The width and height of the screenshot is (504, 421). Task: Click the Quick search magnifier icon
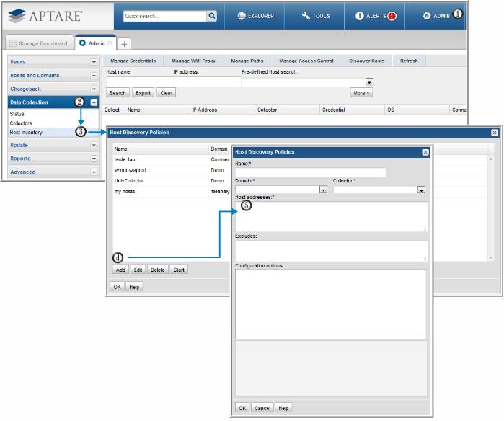pyautogui.click(x=211, y=15)
